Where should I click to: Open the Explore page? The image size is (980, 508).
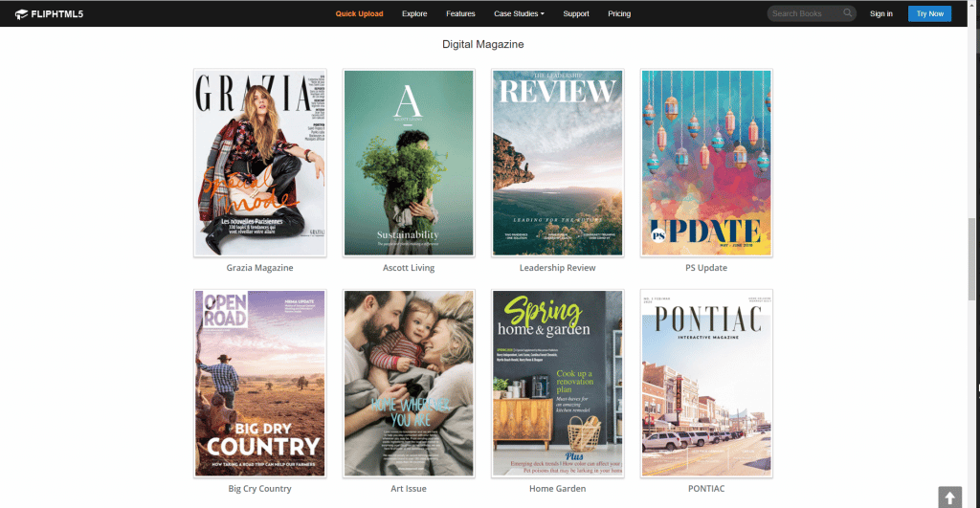[414, 13]
